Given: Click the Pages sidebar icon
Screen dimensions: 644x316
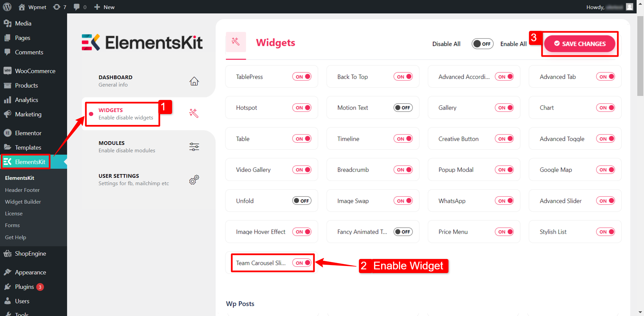Looking at the screenshot, I should point(7,38).
